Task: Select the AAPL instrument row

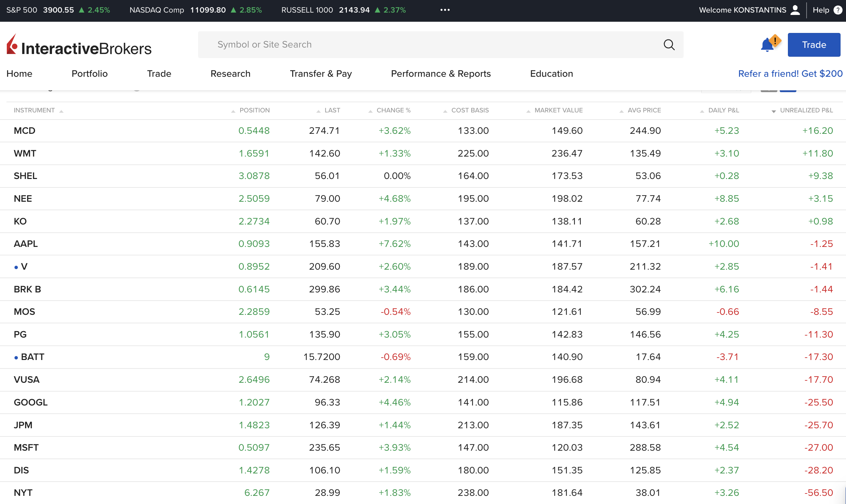Action: coord(423,244)
